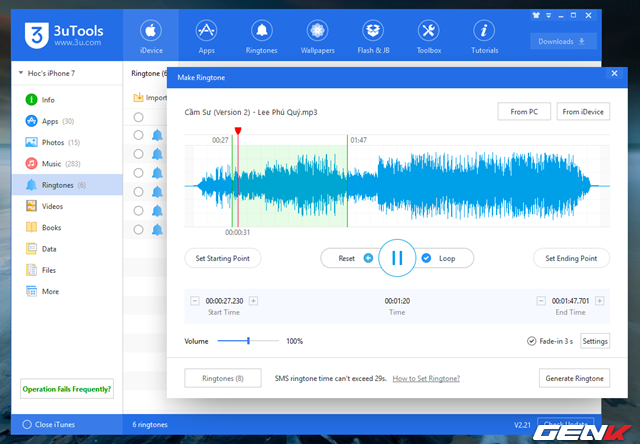The height and width of the screenshot is (444, 640).
Task: Decrease End Time with minus button
Action: [541, 301]
